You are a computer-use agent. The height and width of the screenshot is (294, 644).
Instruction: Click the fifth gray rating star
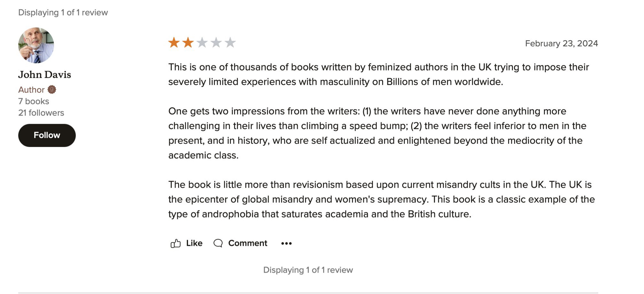230,42
